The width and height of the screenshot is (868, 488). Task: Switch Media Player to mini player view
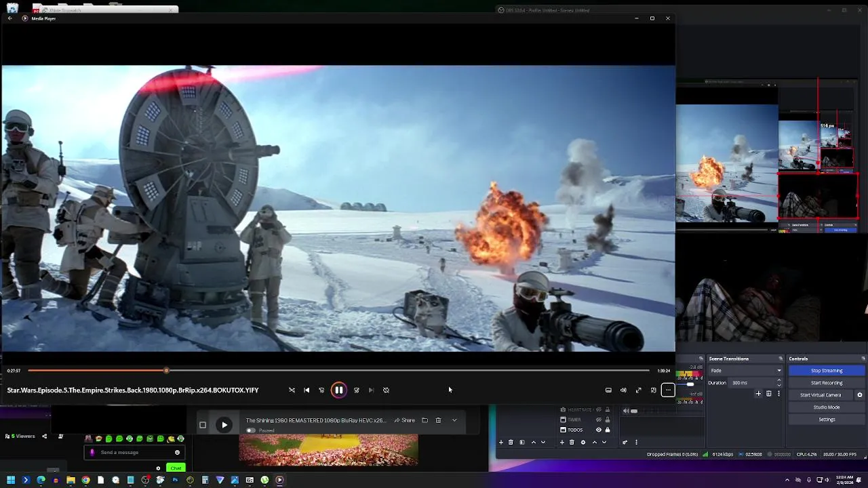(x=653, y=390)
